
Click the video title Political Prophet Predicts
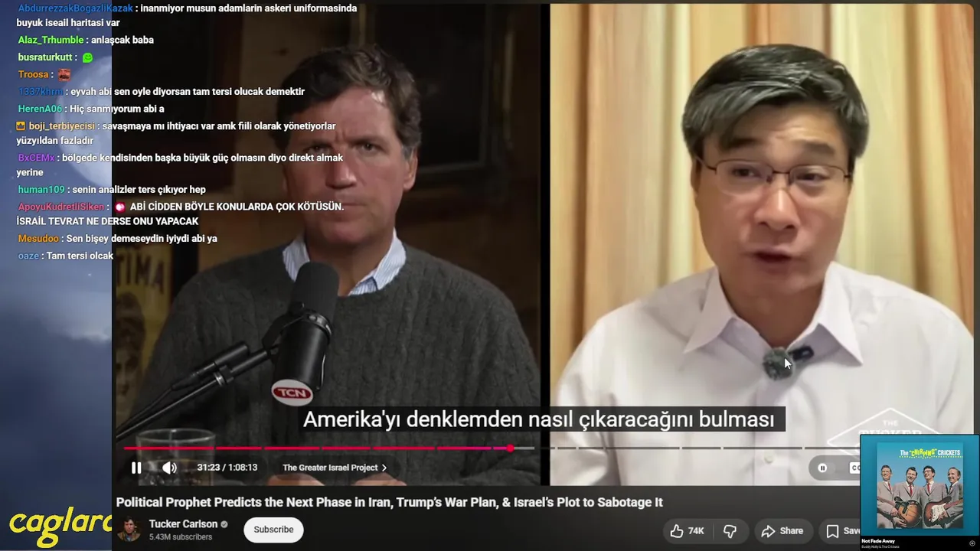(x=389, y=502)
